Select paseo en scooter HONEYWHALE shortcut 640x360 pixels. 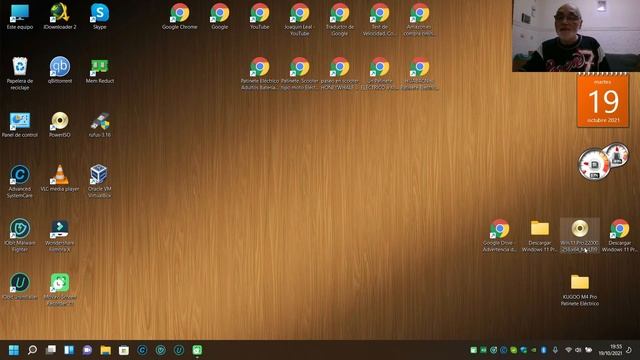(340, 74)
